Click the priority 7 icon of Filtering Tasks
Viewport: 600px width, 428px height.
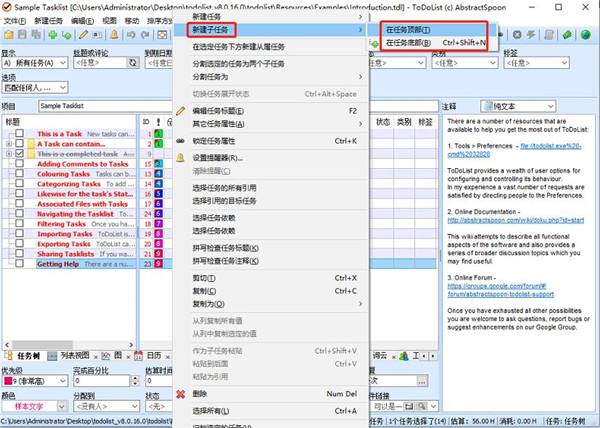158,223
